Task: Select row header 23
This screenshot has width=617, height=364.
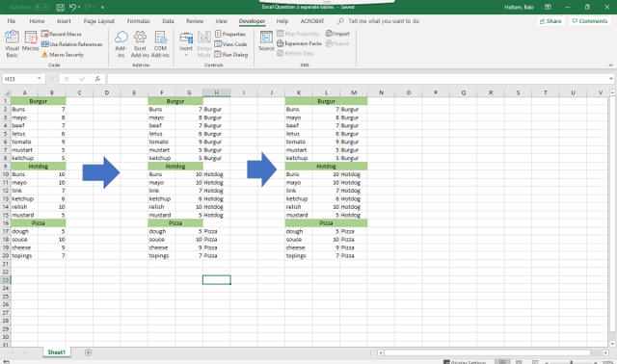Action: click(6, 280)
